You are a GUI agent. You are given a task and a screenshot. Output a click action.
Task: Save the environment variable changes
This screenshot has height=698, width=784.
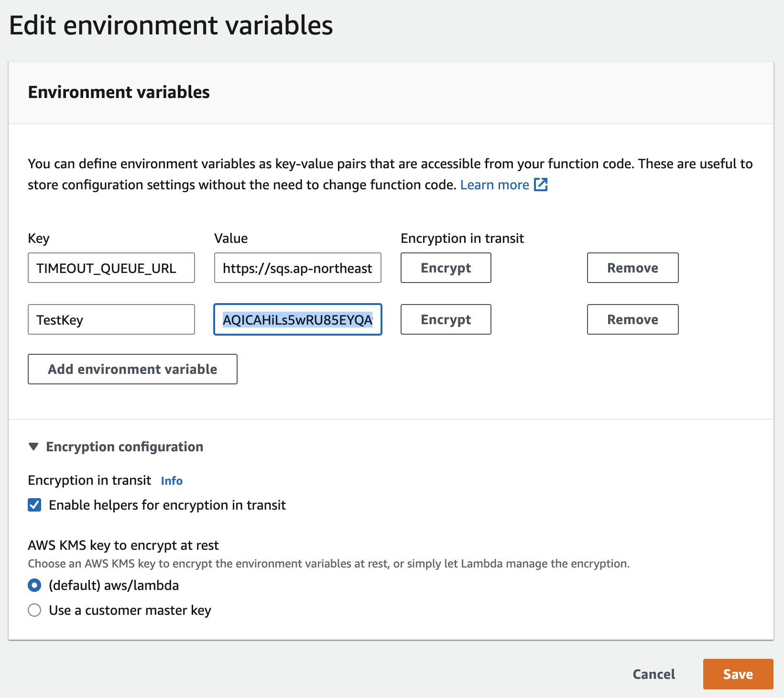pos(738,674)
